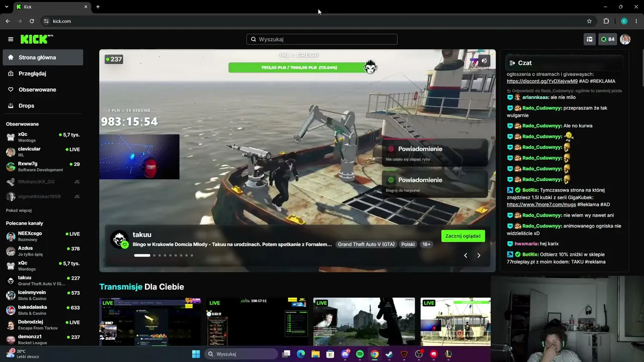Viewport: 644px width, 362px height.
Task: Click the Wyszukaj search field on Kick
Action: click(x=322, y=39)
